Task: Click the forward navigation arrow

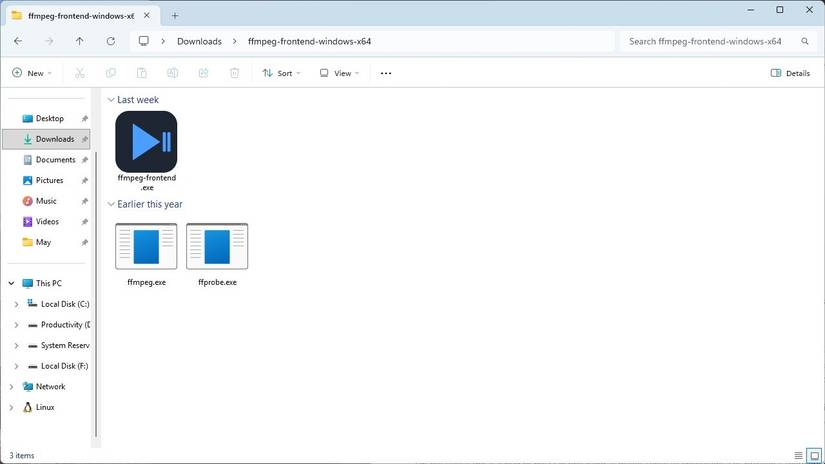Action: pos(49,41)
